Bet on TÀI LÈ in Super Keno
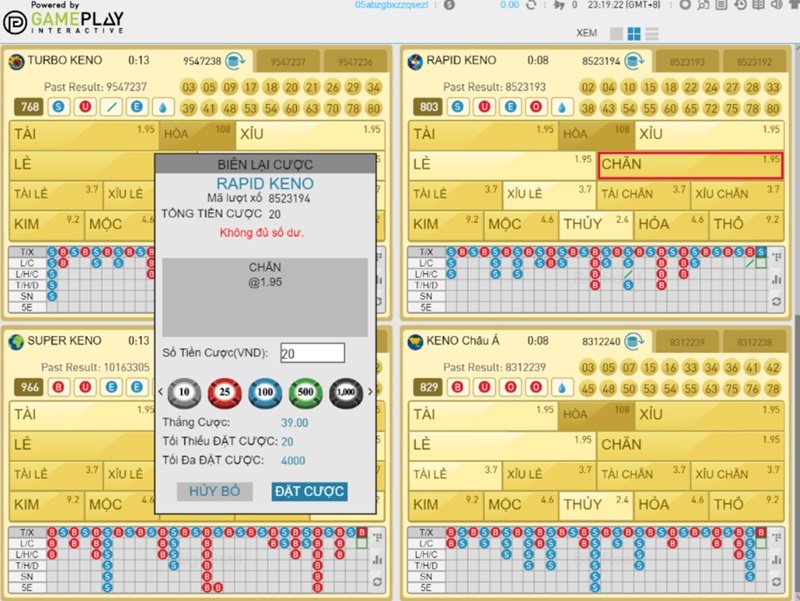The image size is (800, 601). click(x=56, y=475)
